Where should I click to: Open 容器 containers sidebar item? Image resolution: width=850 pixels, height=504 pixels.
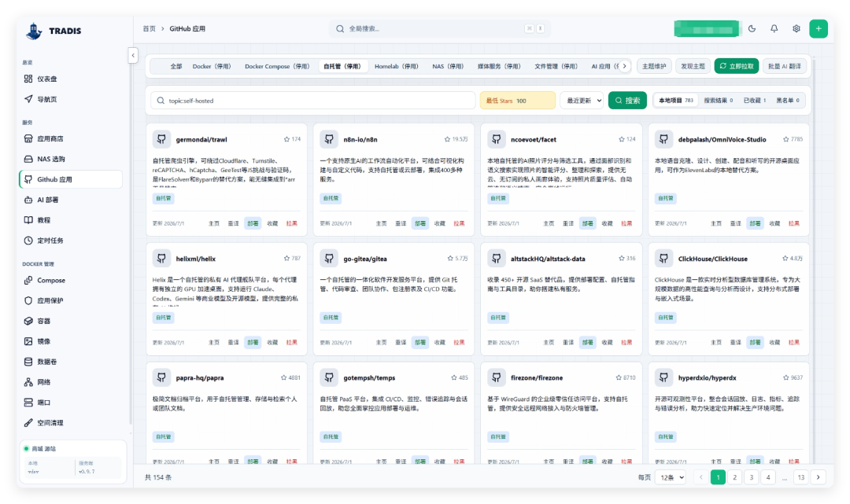click(71, 321)
